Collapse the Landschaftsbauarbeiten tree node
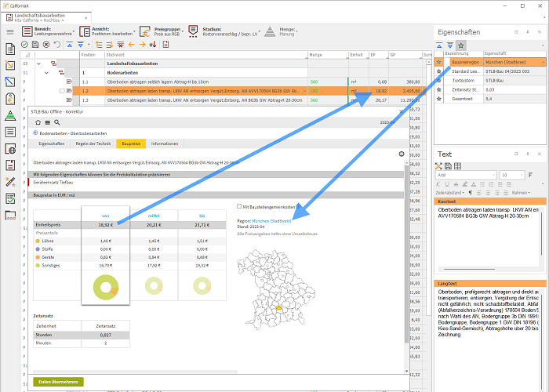The height and width of the screenshot is (392, 549). tap(39, 64)
